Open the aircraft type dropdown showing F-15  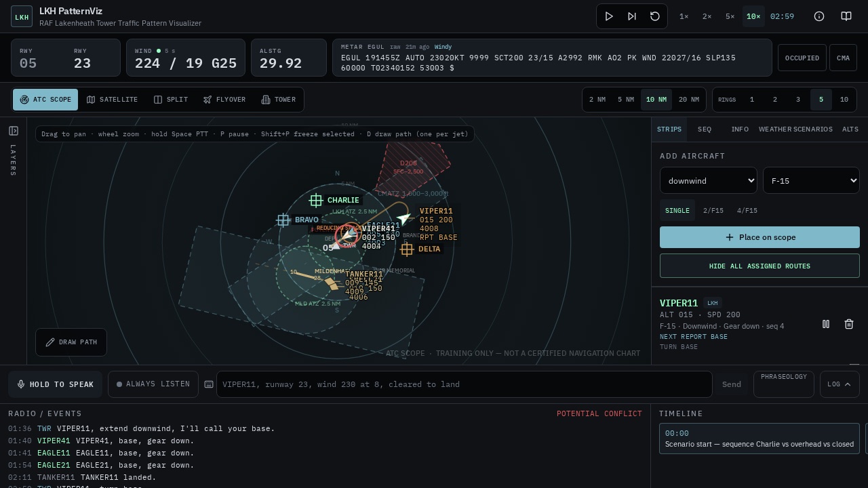pyautogui.click(x=812, y=180)
